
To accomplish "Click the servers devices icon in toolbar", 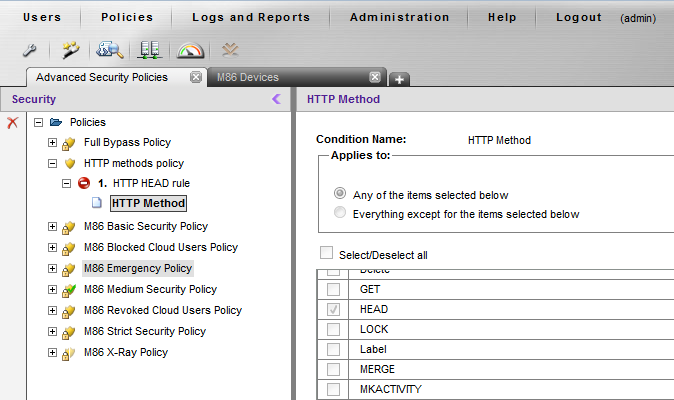I will coord(150,49).
